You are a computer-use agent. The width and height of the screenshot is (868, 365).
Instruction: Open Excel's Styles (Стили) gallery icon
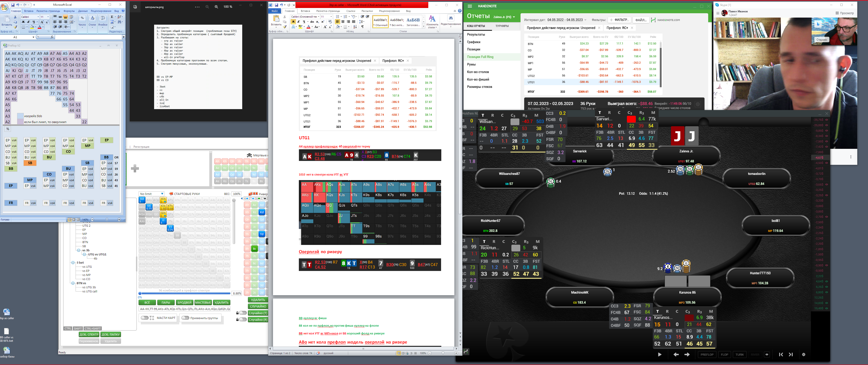tap(92, 18)
